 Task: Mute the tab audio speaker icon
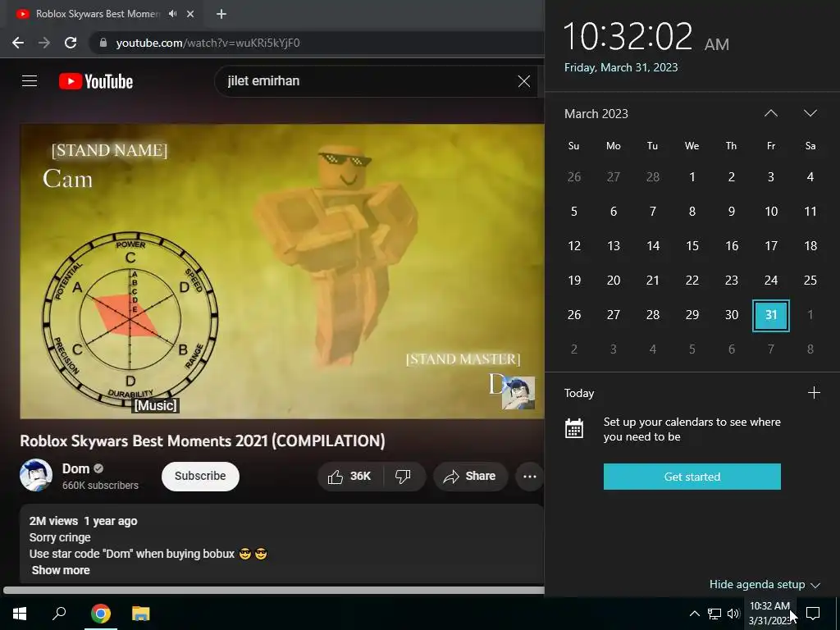click(x=172, y=14)
